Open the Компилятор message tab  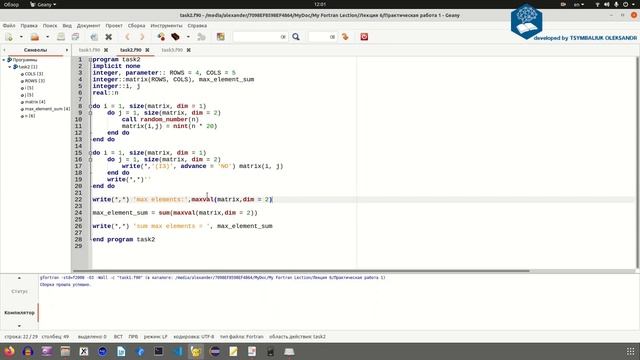click(19, 313)
